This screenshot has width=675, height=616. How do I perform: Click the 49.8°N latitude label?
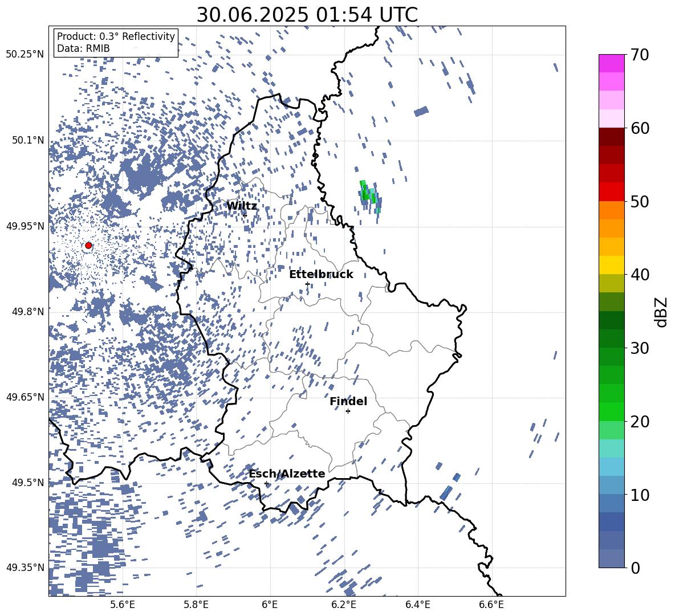28,311
